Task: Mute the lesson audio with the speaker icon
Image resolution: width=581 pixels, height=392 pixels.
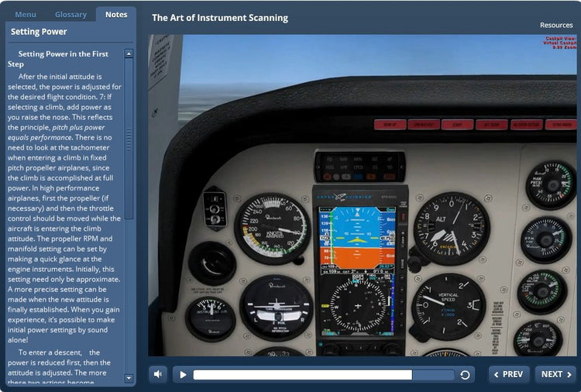Action: click(158, 374)
